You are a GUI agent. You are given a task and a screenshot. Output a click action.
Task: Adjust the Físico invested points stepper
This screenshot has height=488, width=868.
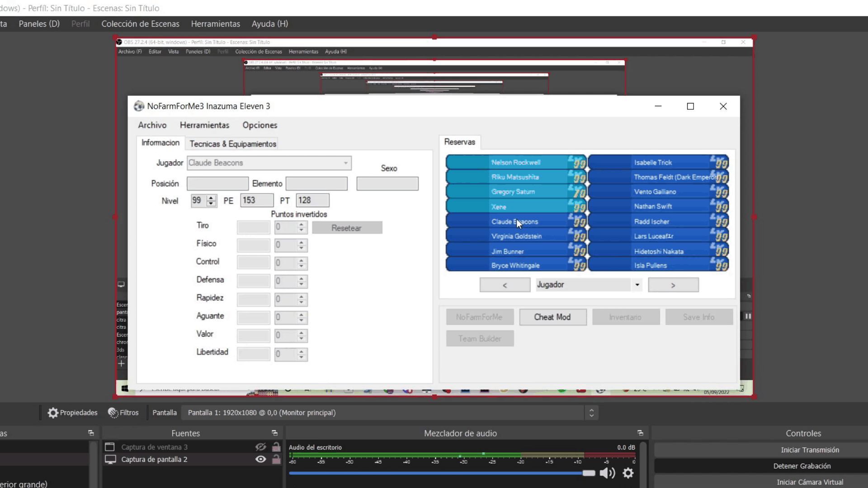coord(302,245)
